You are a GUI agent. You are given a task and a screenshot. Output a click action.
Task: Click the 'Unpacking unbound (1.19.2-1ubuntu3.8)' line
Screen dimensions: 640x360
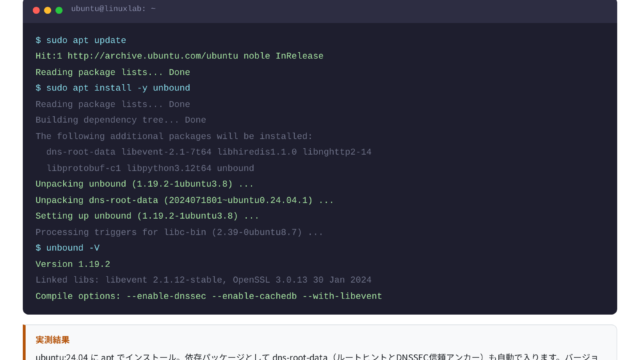(144, 184)
